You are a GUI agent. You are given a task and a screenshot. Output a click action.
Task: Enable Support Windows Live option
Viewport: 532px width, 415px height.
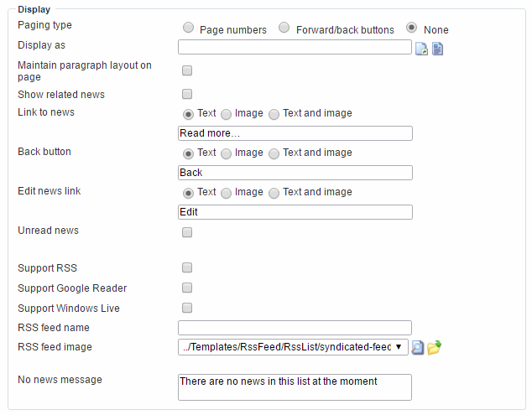(187, 308)
